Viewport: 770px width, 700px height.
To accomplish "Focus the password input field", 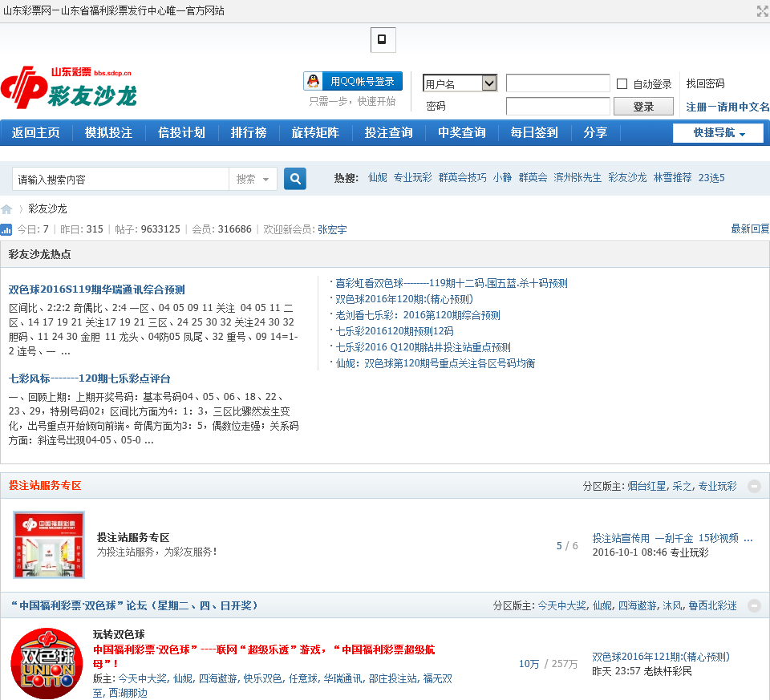I will [558, 106].
